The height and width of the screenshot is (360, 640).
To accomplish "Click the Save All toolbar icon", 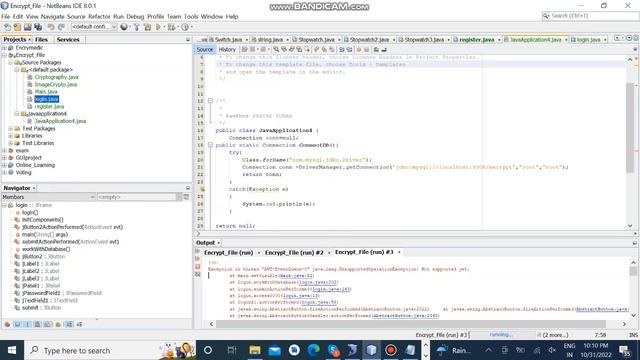I will click(x=38, y=27).
